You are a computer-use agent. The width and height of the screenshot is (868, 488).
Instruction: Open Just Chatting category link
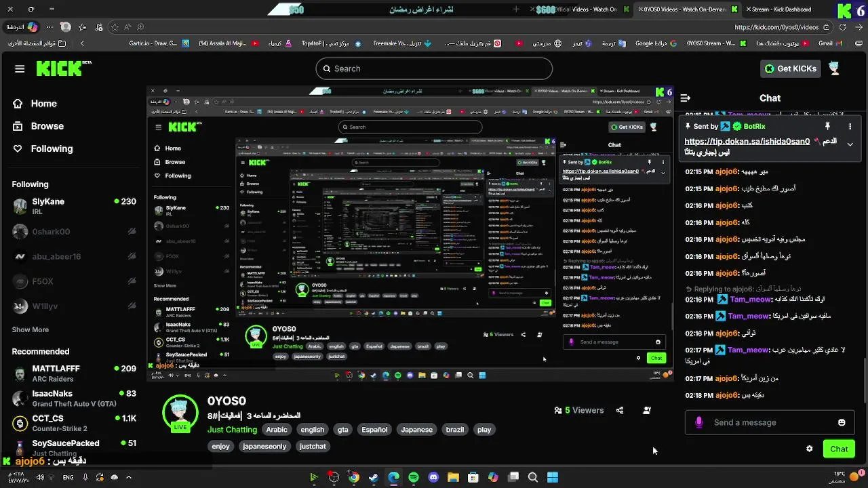point(232,430)
